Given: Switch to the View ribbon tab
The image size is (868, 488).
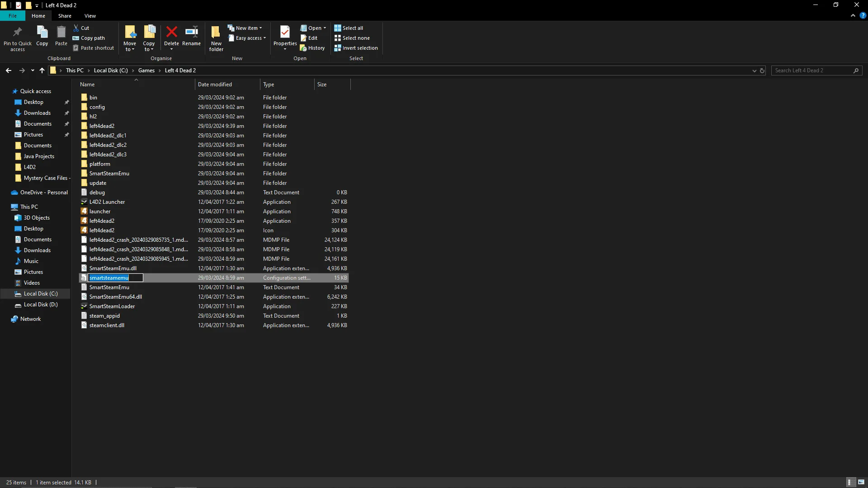Looking at the screenshot, I should click(90, 16).
